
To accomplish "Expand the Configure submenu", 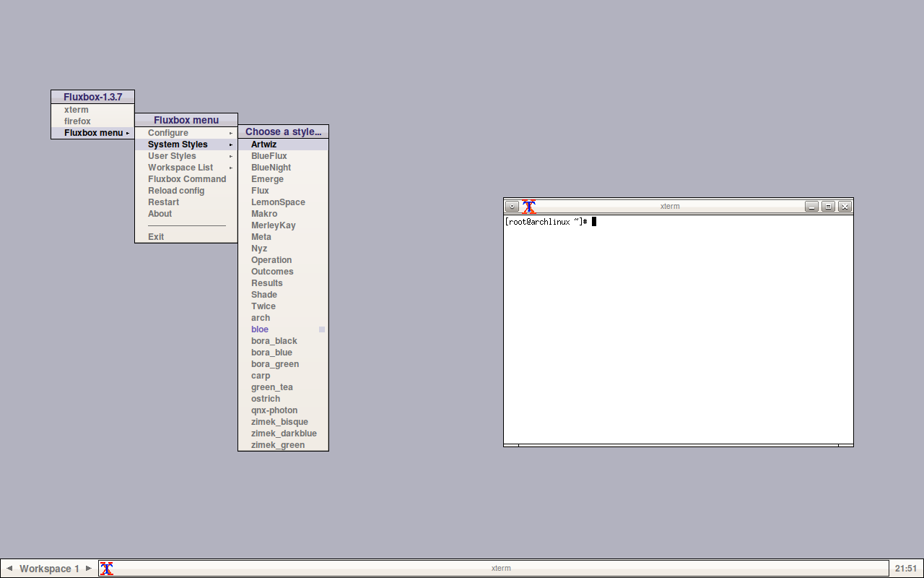I will pos(186,133).
